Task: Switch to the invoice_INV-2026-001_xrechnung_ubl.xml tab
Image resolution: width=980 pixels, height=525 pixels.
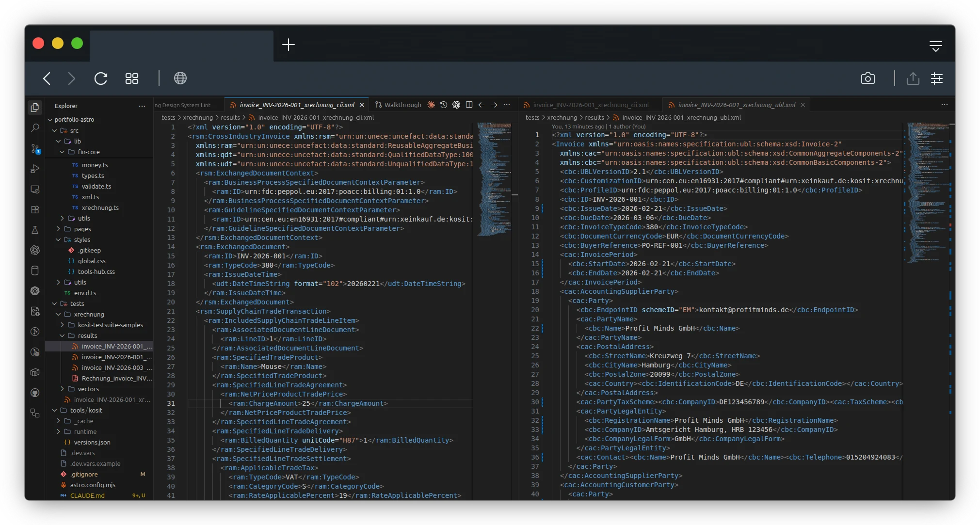Action: click(x=735, y=104)
